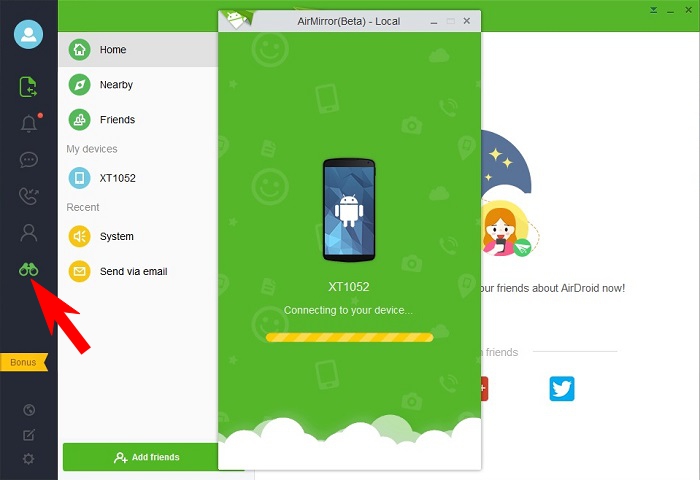Click the 'Connecting to your device...' text
This screenshot has width=700, height=480.
[348, 310]
